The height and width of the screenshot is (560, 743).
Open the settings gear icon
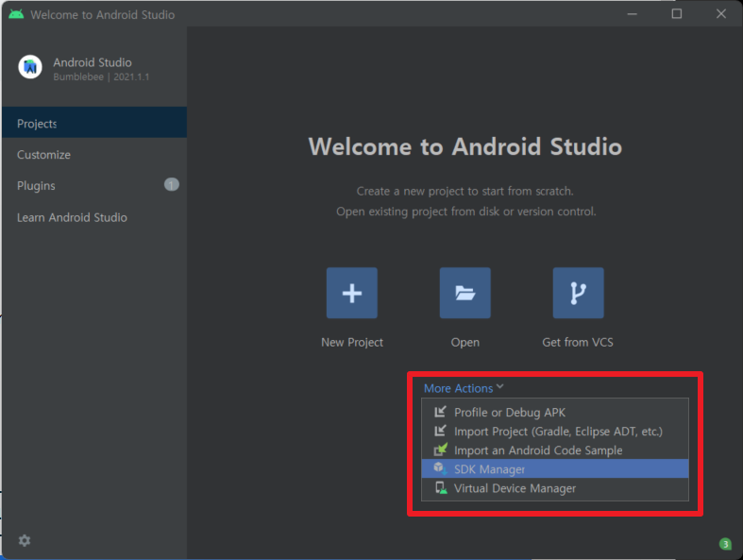tap(25, 540)
